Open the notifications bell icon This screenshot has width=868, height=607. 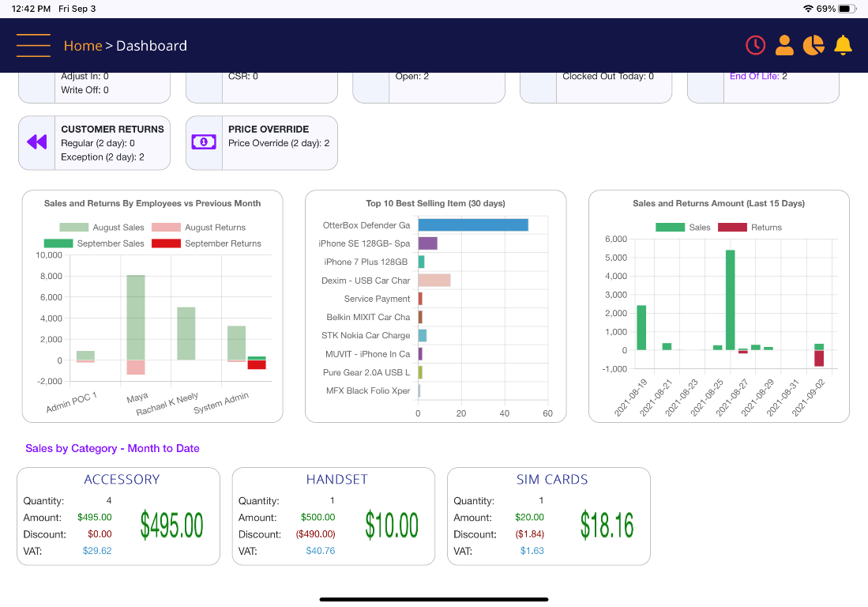(843, 45)
